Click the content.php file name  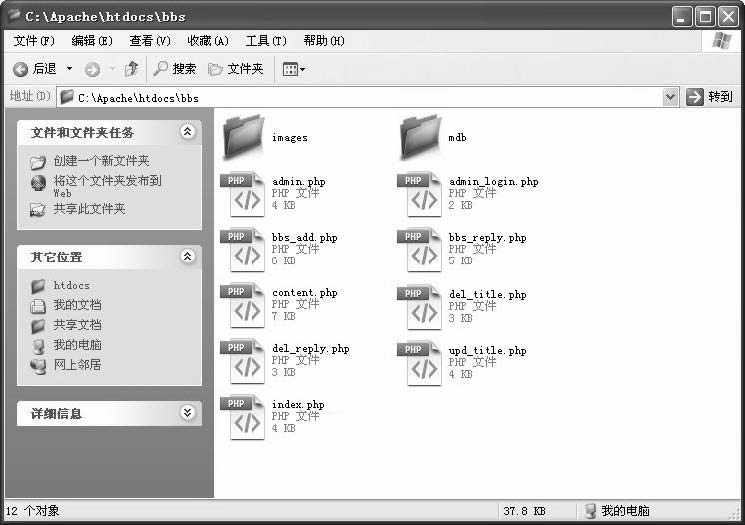click(305, 293)
